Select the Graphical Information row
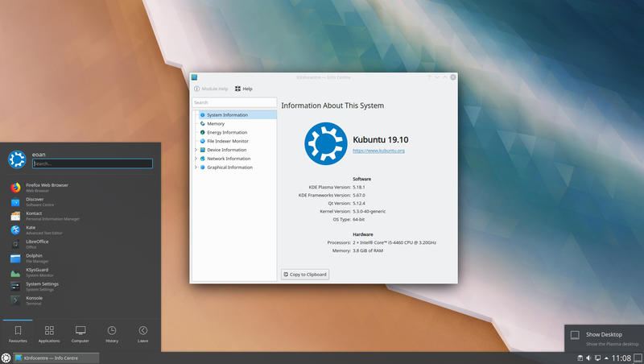Viewport: 644px width, 364px height. [237, 168]
